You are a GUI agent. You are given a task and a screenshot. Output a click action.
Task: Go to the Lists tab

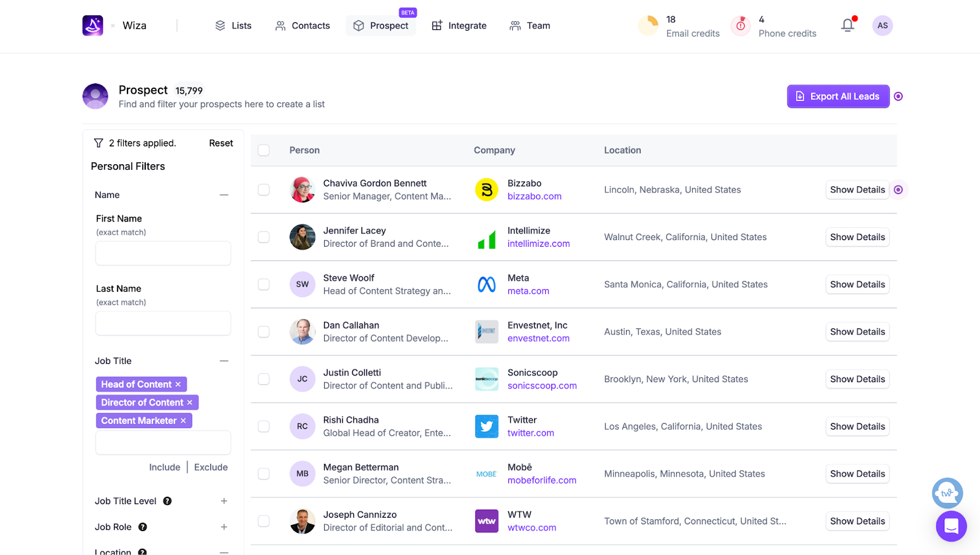point(233,26)
